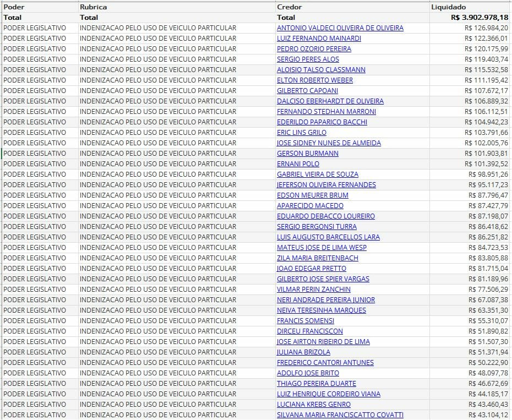Click the value R$ 77.506,29
This screenshot has width=512, height=420.
[488, 290]
